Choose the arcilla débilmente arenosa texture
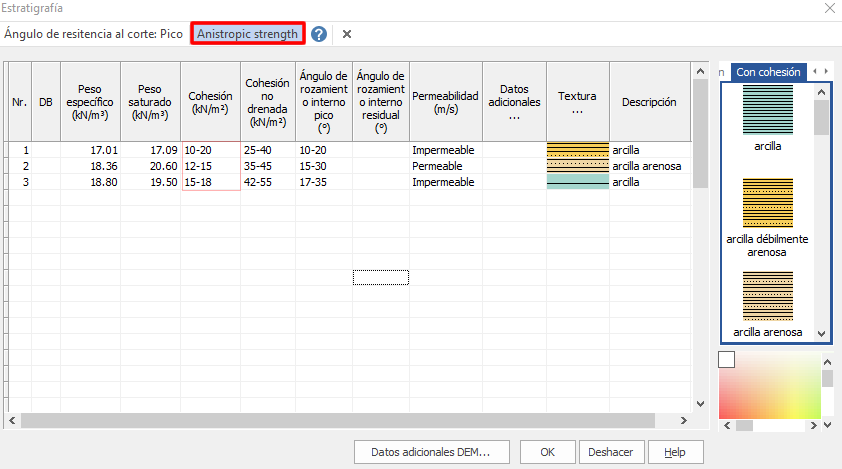Image resolution: width=842 pixels, height=469 pixels. tap(768, 203)
